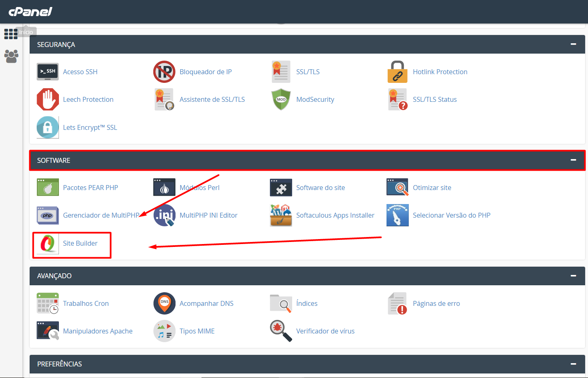Open the Otimizar site link
588x378 pixels.
tap(432, 188)
